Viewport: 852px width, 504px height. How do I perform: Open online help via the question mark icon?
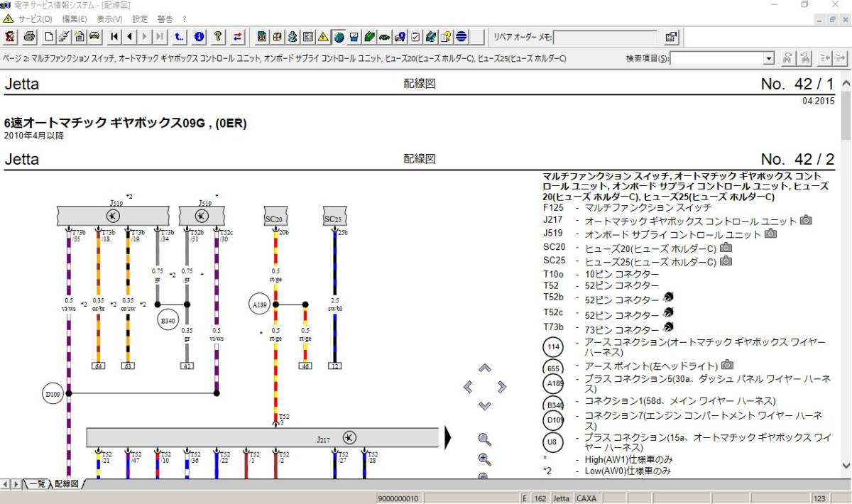(218, 36)
